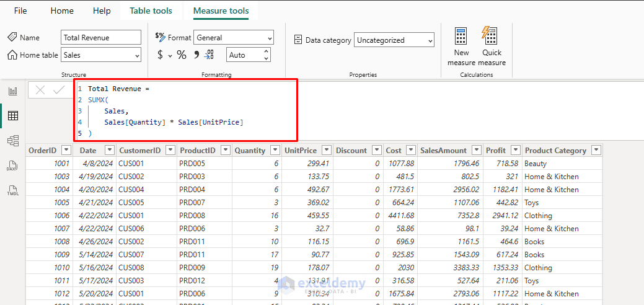Screen dimensions: 644x305
Task: Increase decimal places with up arrow
Action: point(266,51)
